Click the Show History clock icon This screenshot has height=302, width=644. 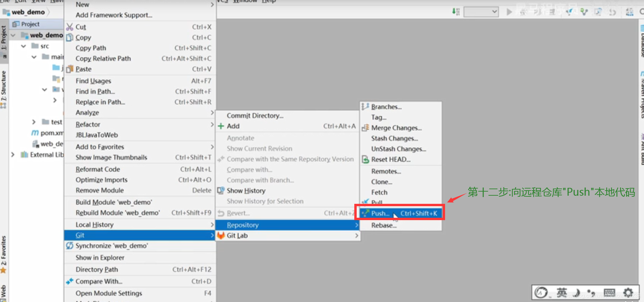pyautogui.click(x=221, y=191)
